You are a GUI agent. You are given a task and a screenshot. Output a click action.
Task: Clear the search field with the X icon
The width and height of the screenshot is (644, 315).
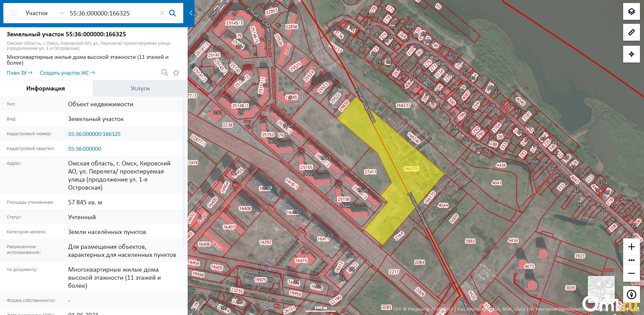tap(162, 13)
